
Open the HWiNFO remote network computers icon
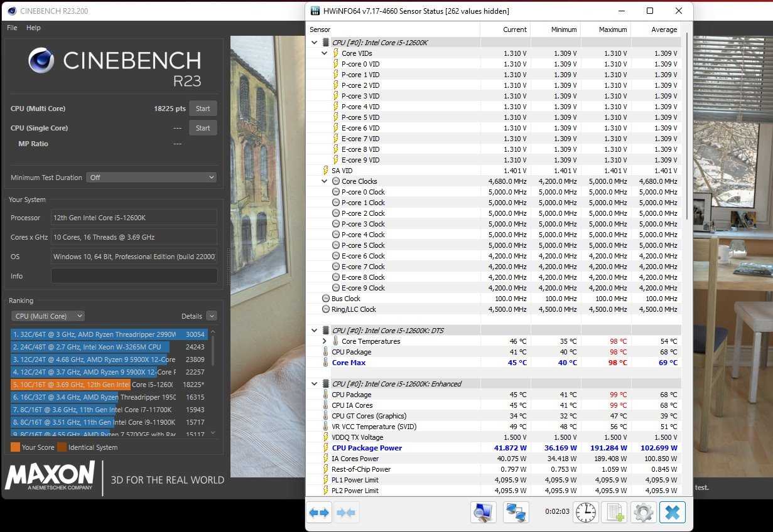pos(516,513)
